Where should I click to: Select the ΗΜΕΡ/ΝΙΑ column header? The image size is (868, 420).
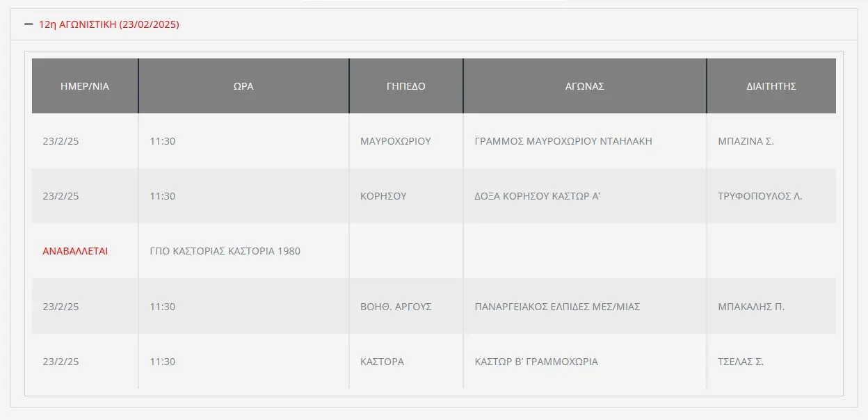pos(85,86)
